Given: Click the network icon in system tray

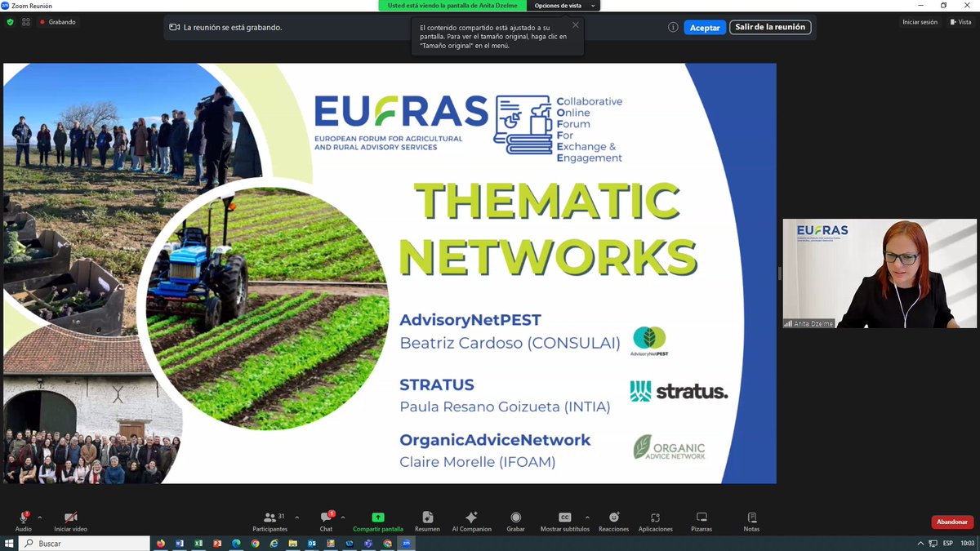Looking at the screenshot, I should 933,543.
